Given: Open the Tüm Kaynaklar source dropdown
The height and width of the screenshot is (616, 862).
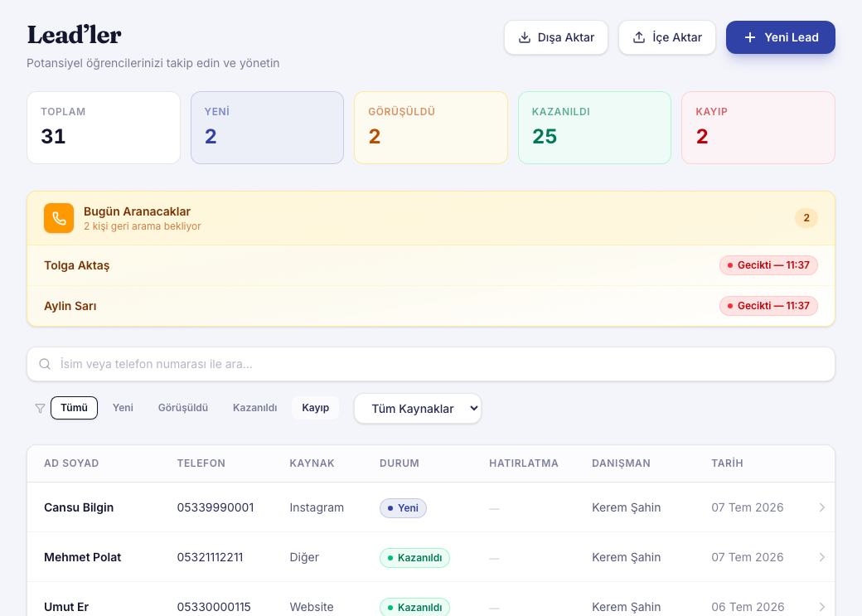Looking at the screenshot, I should point(418,409).
